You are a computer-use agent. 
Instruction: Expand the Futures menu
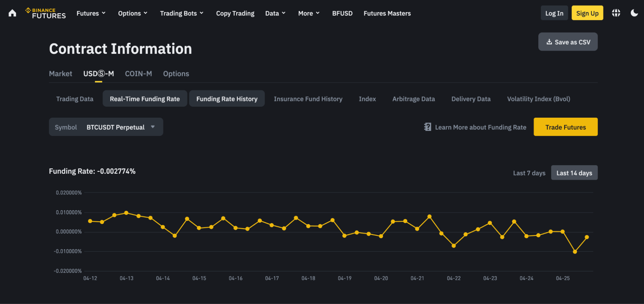(x=91, y=13)
